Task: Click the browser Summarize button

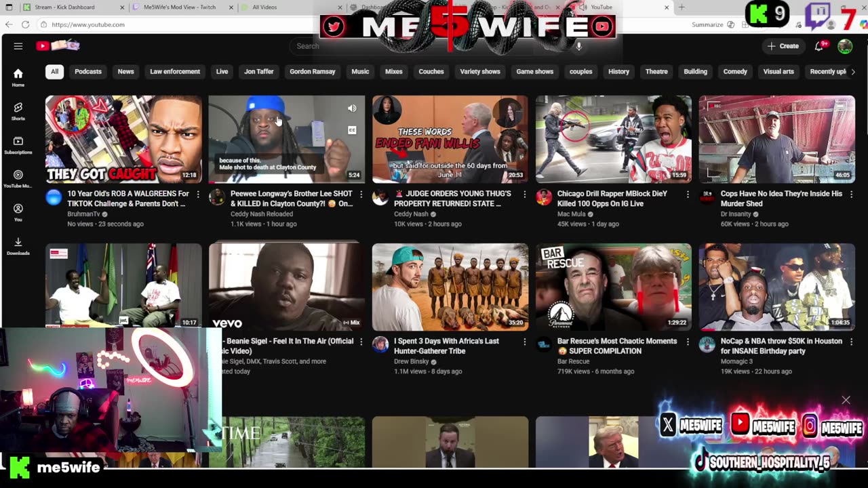Action: pos(707,24)
